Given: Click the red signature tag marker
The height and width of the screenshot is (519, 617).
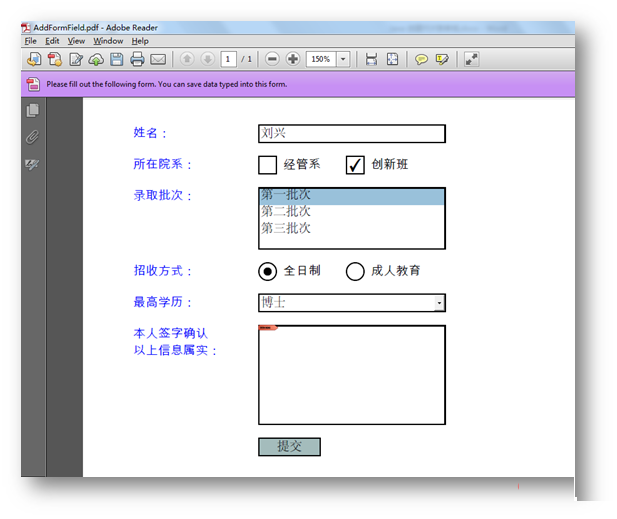Looking at the screenshot, I should click(x=268, y=328).
